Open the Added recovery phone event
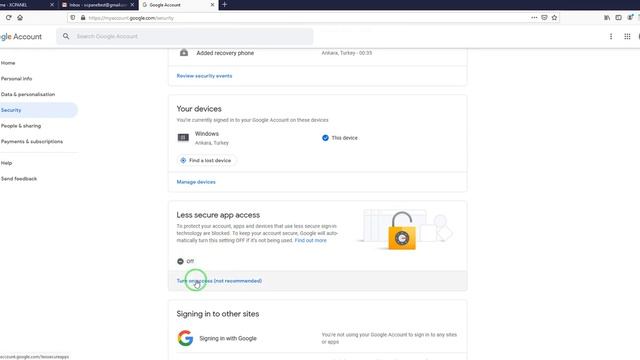640x360 pixels. click(318, 53)
